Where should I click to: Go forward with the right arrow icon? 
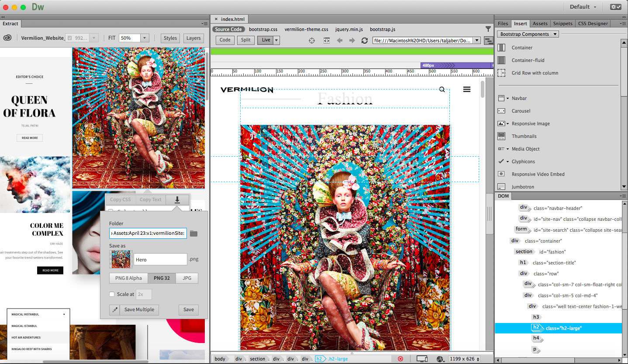click(352, 40)
